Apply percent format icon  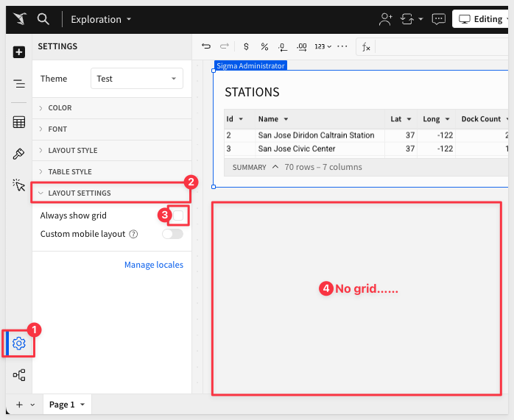(x=264, y=46)
